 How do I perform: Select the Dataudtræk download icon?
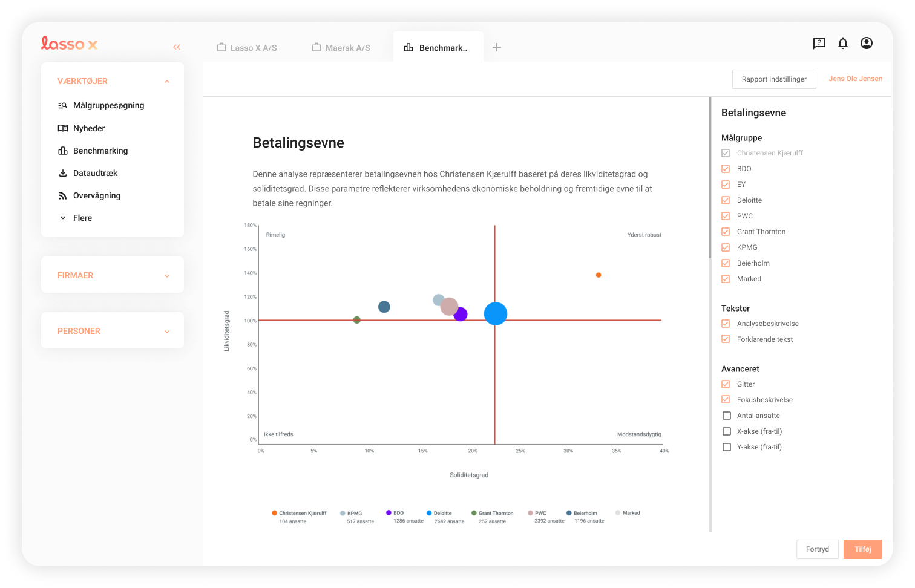point(62,173)
